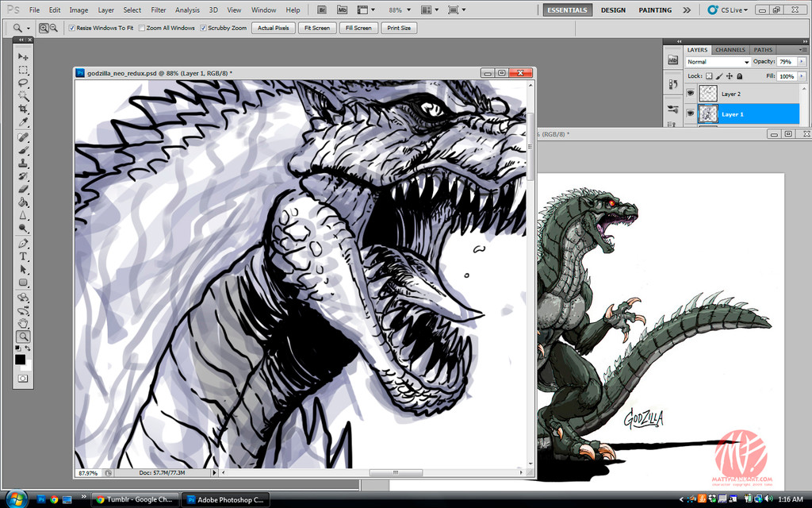The height and width of the screenshot is (508, 812).
Task: Select the Path Selection tool
Action: [23, 270]
